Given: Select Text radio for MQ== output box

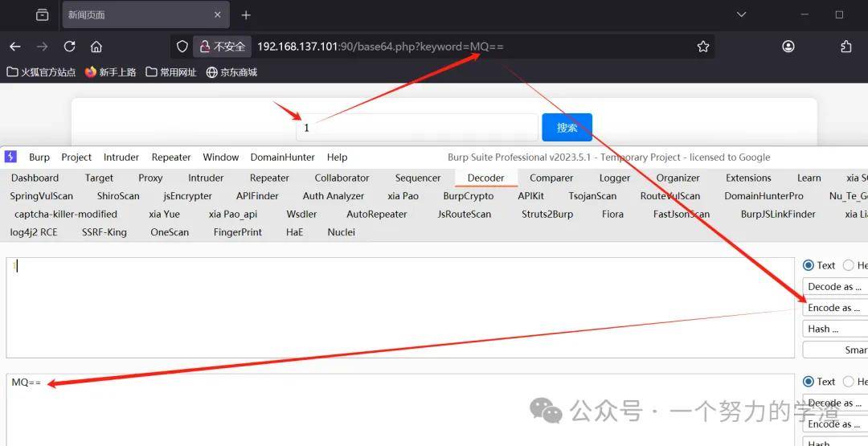Looking at the screenshot, I should tap(809, 382).
